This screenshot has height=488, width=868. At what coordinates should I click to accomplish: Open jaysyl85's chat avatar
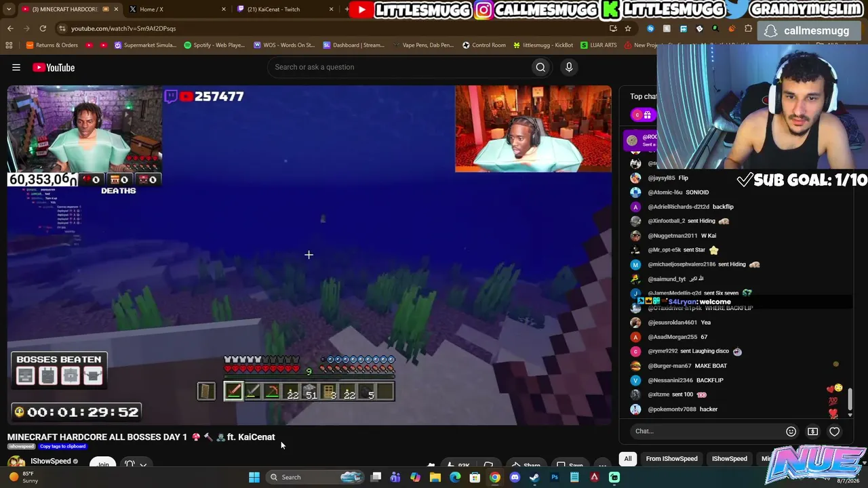635,178
